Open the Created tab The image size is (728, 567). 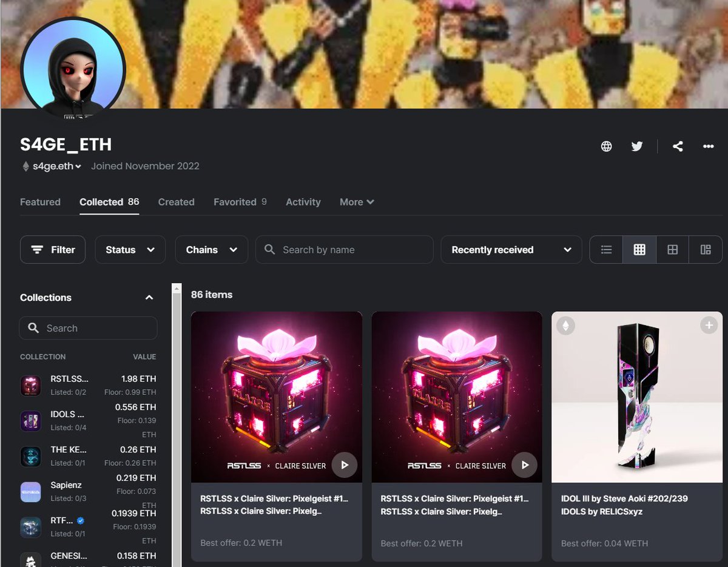(x=176, y=202)
